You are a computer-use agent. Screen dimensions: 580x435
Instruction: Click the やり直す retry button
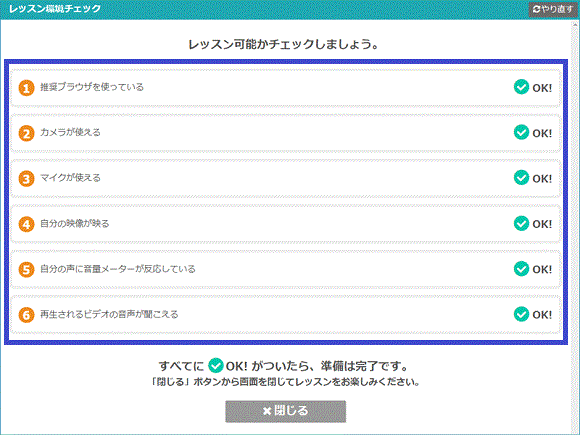click(x=553, y=9)
